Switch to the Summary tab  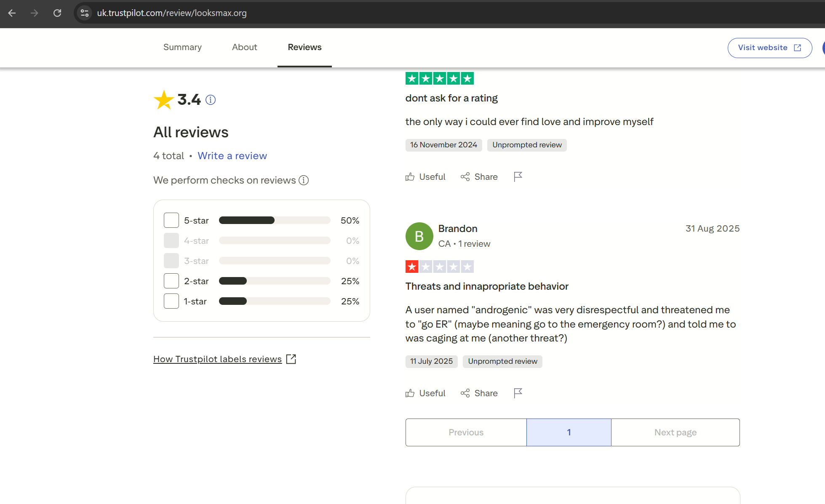[182, 47]
